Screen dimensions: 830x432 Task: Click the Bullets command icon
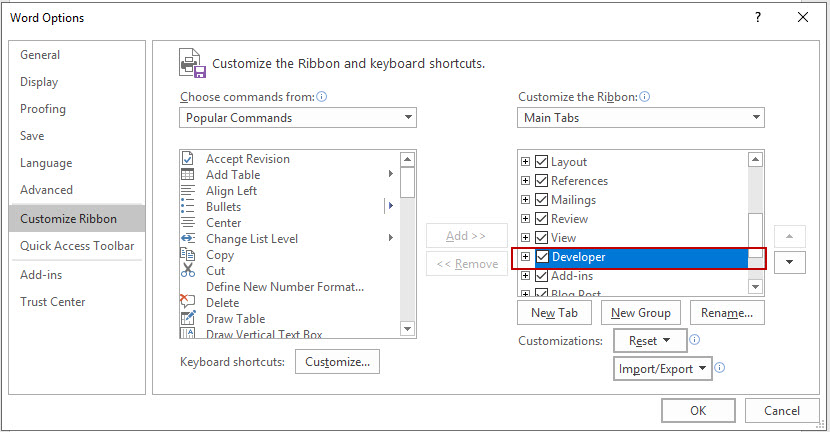[187, 207]
